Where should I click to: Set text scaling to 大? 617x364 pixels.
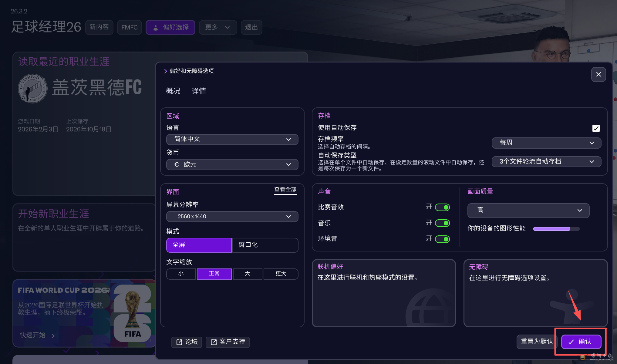pos(248,274)
